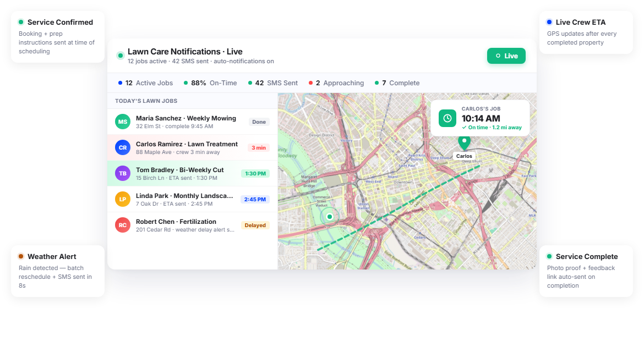Click the On time · 1.2 mi away status

coord(492,128)
